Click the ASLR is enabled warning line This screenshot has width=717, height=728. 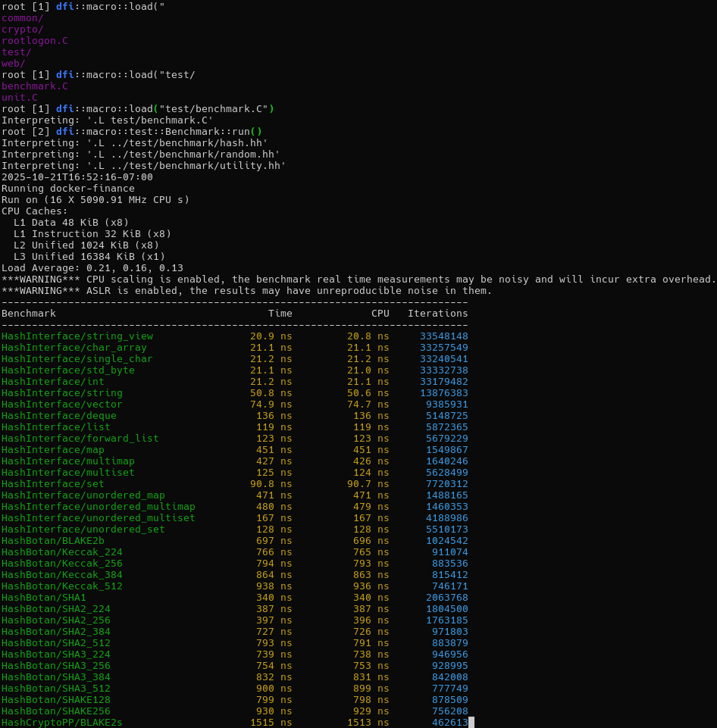click(x=247, y=290)
